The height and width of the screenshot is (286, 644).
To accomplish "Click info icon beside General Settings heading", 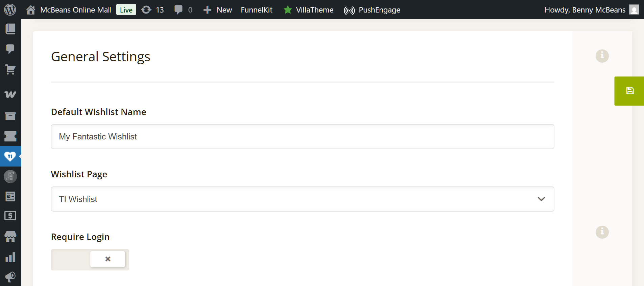I will pyautogui.click(x=602, y=56).
